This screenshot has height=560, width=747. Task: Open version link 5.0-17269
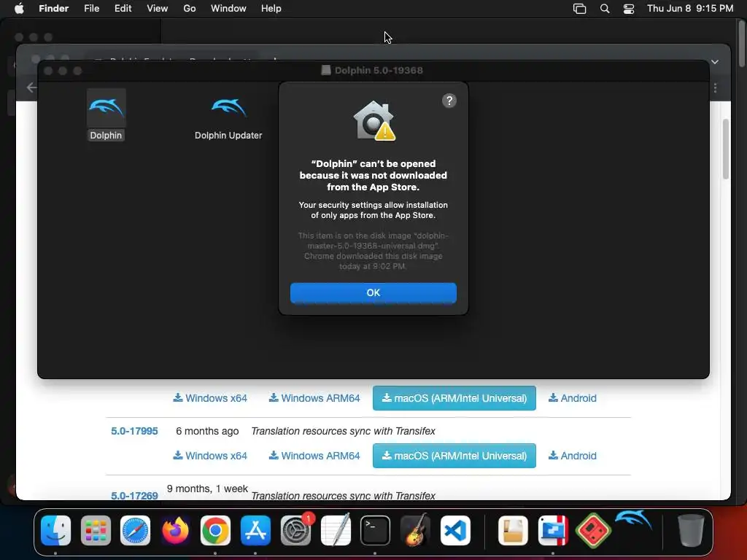tap(134, 495)
